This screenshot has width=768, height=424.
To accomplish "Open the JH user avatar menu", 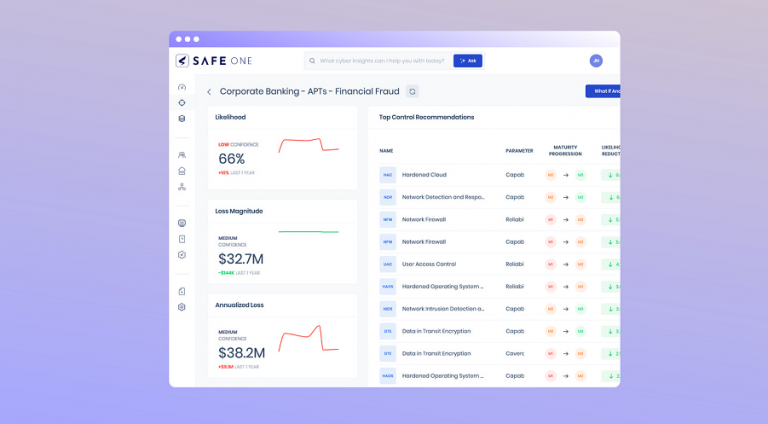I will (596, 60).
